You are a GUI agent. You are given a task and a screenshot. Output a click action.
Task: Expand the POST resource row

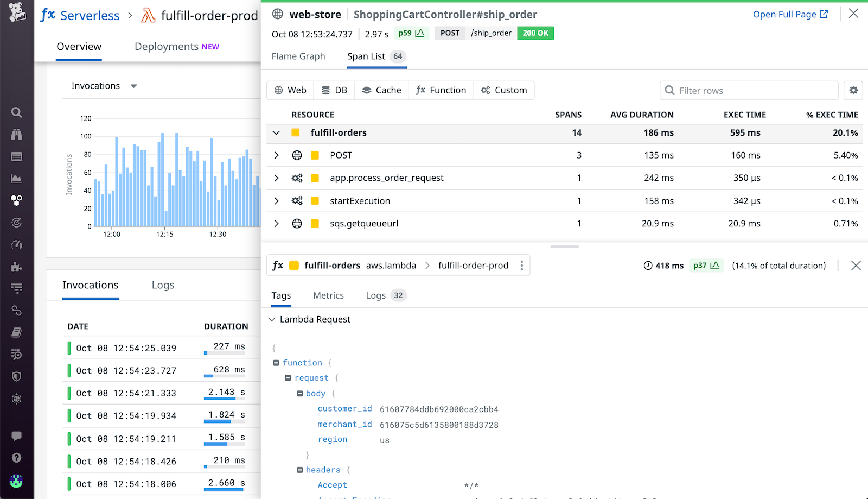[x=276, y=155]
